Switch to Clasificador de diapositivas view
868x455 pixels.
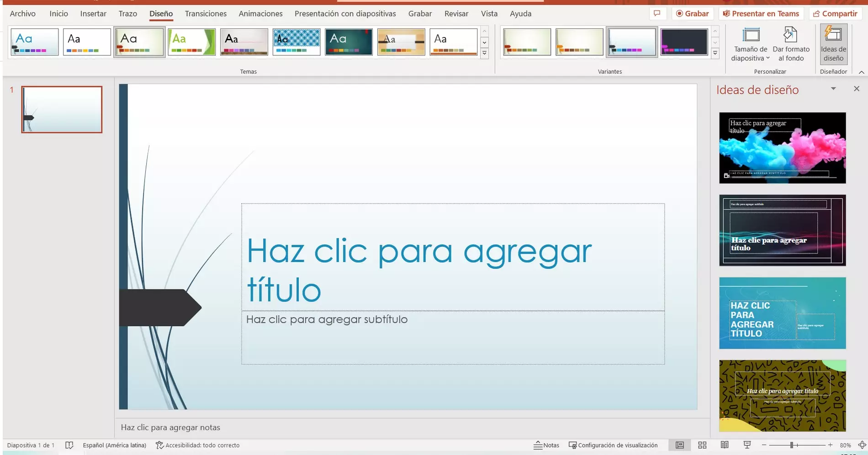point(702,445)
